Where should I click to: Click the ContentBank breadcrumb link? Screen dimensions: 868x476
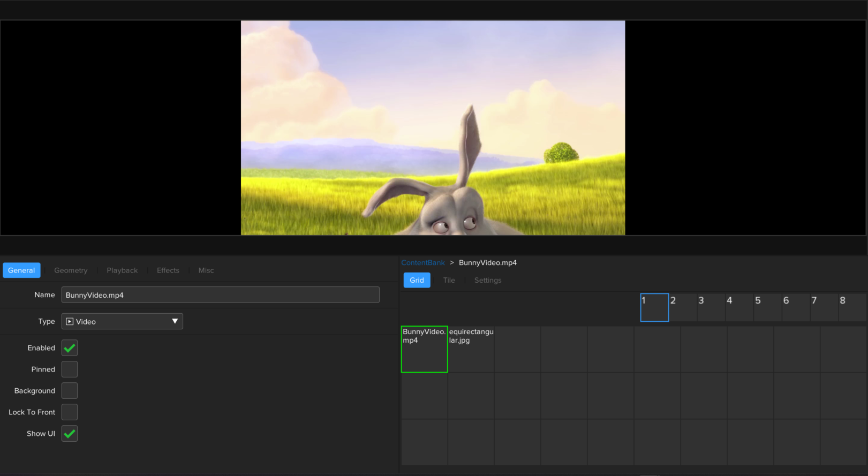click(423, 263)
